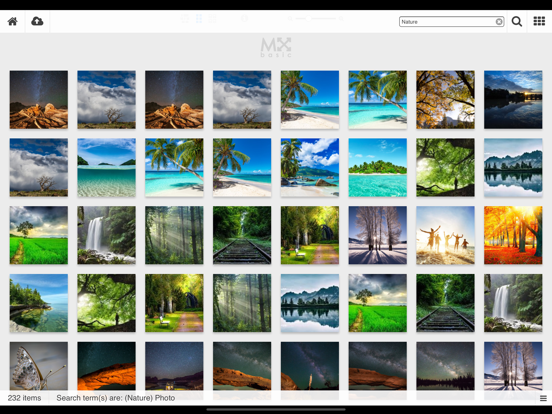The image size is (552, 414).
Task: Open the snowy winter trees photo, third row
Action: (x=378, y=235)
